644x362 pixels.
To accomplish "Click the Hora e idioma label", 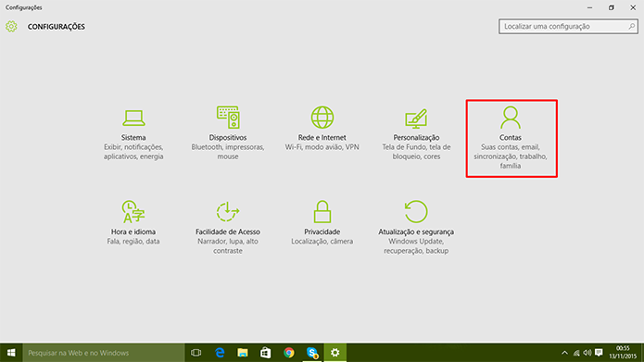I will (x=133, y=231).
